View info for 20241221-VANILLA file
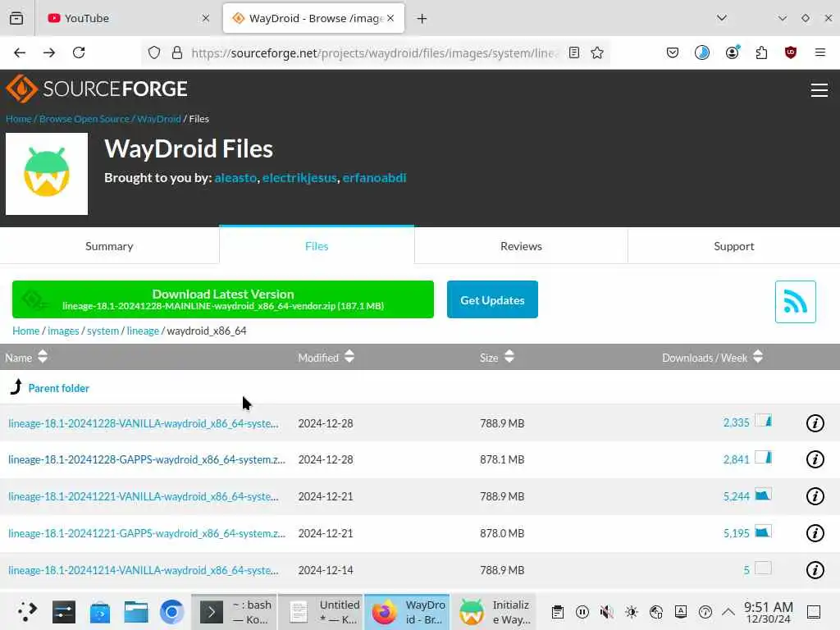This screenshot has height=630, width=840. click(815, 496)
